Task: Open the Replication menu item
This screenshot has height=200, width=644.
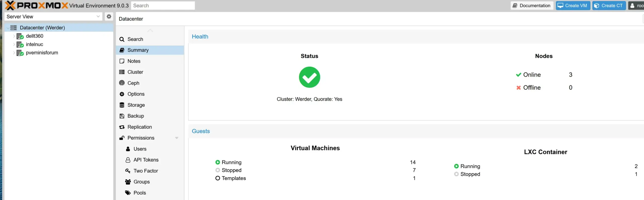Action: click(150, 127)
